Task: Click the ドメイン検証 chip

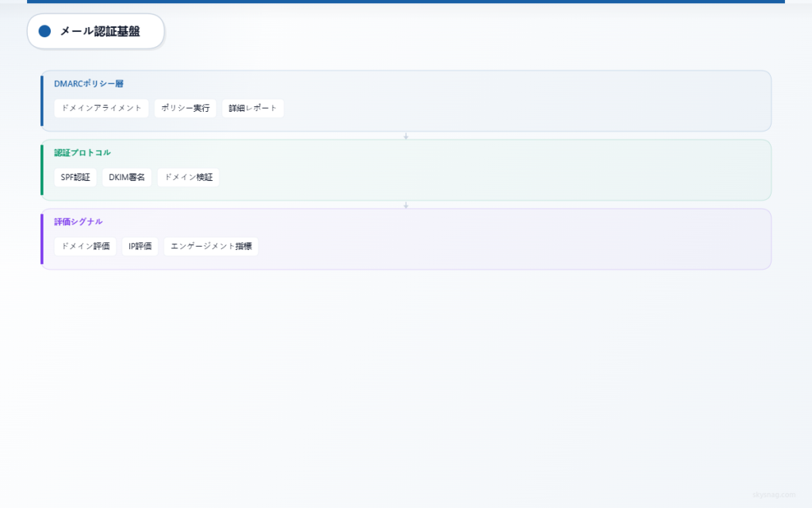Action: (188, 177)
